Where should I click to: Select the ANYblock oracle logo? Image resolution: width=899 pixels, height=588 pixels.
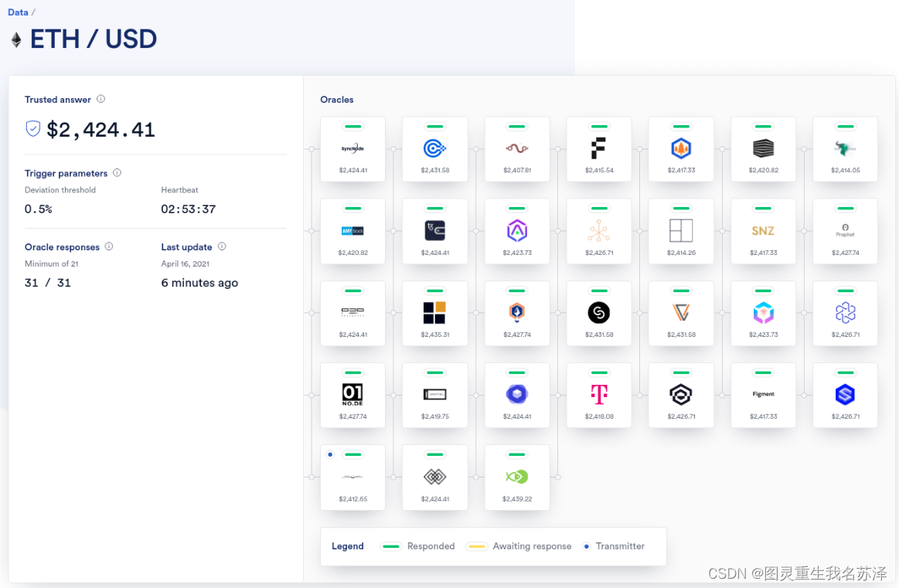tap(352, 231)
